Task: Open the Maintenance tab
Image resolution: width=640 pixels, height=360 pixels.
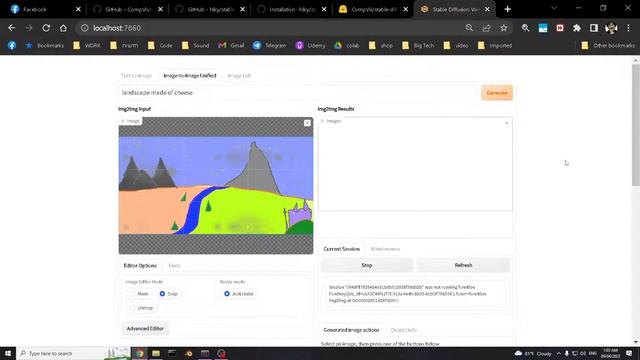Action: coord(385,249)
